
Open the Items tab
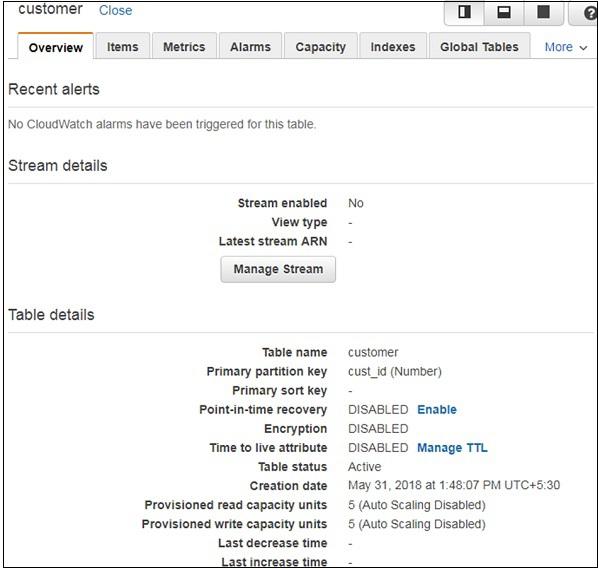(x=122, y=47)
